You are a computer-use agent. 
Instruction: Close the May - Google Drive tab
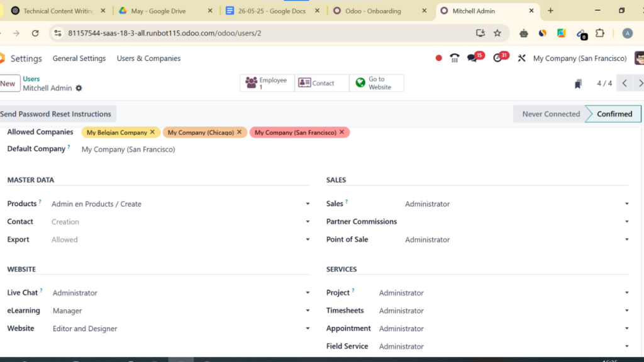(x=210, y=11)
